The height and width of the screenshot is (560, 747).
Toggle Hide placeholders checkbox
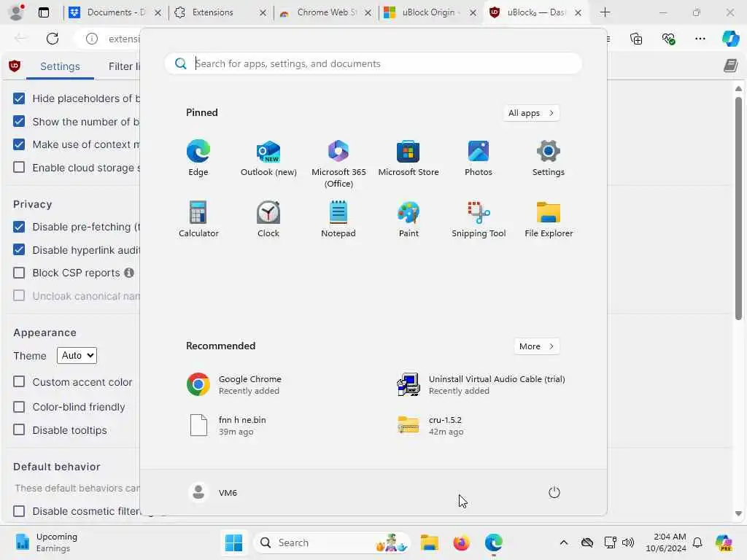[x=19, y=98]
